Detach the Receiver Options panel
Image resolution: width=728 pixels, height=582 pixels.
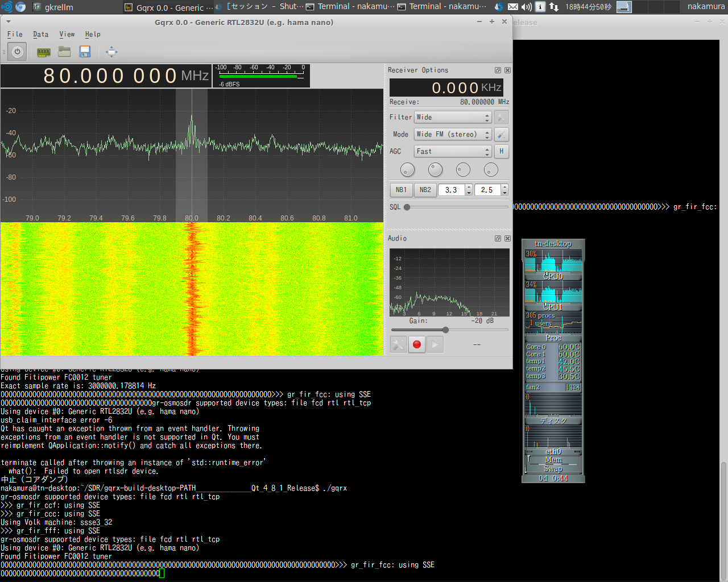point(498,70)
